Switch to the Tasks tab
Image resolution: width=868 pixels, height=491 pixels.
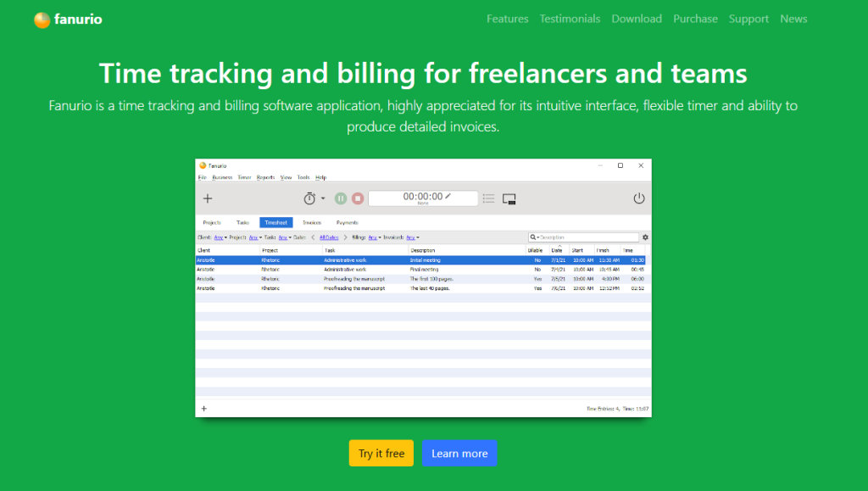tap(242, 222)
